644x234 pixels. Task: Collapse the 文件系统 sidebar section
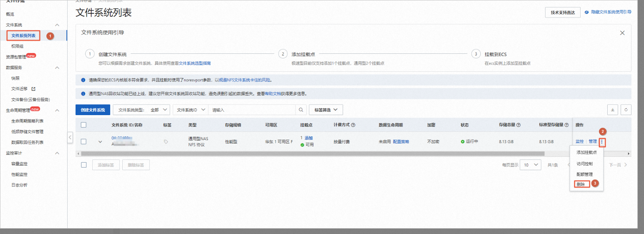point(58,25)
